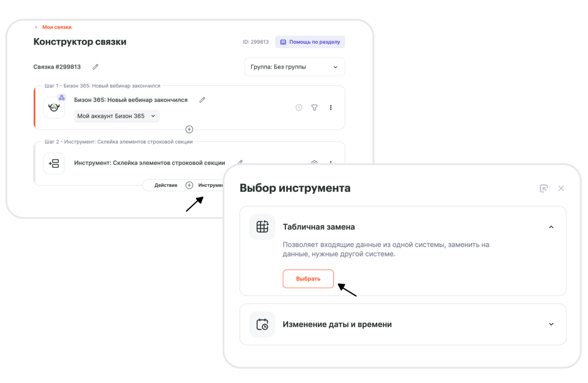The width and height of the screenshot is (588, 383).
Task: Click the Бизон 365 app logo icon
Action: point(54,108)
